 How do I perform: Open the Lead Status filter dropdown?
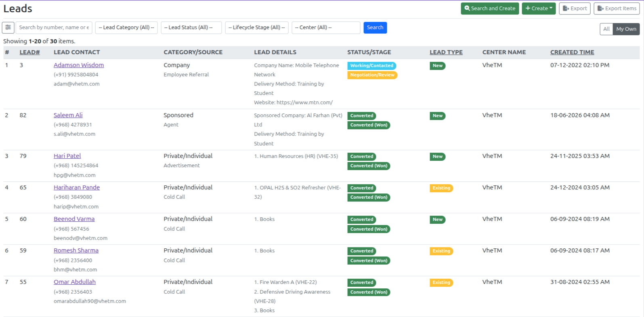coord(191,27)
